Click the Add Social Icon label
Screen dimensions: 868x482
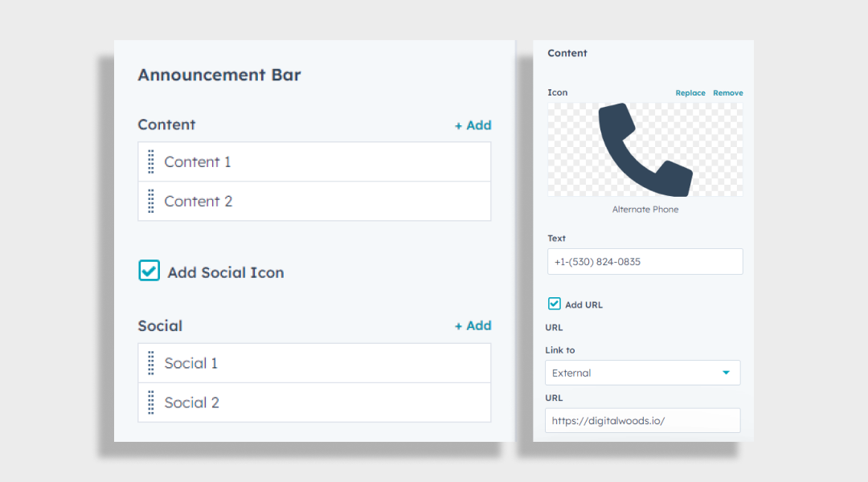pyautogui.click(x=226, y=272)
